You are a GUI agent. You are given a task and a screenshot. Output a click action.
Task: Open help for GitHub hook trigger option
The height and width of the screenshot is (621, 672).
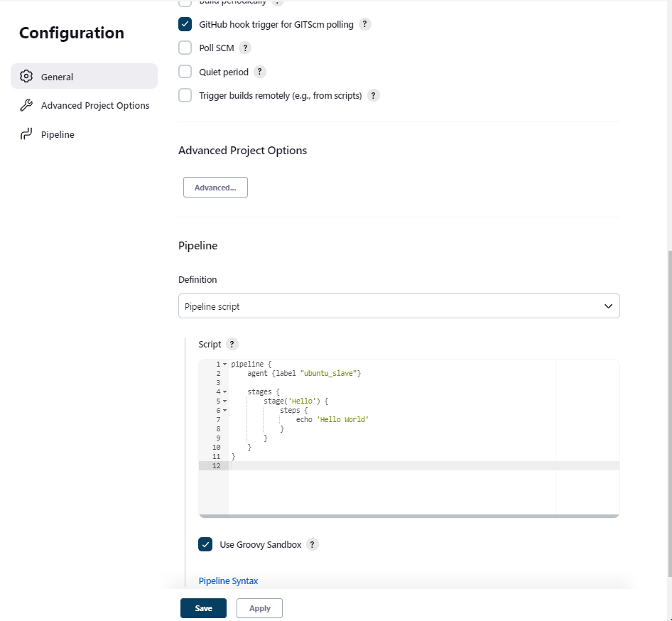[365, 24]
